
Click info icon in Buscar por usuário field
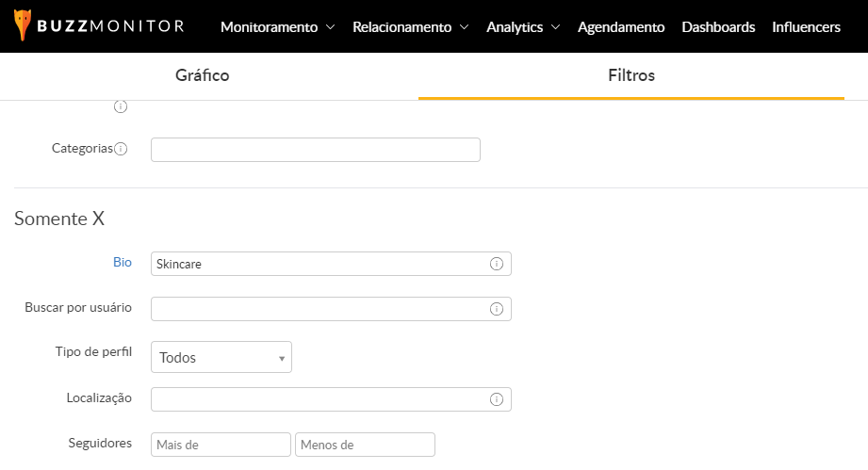(x=497, y=309)
